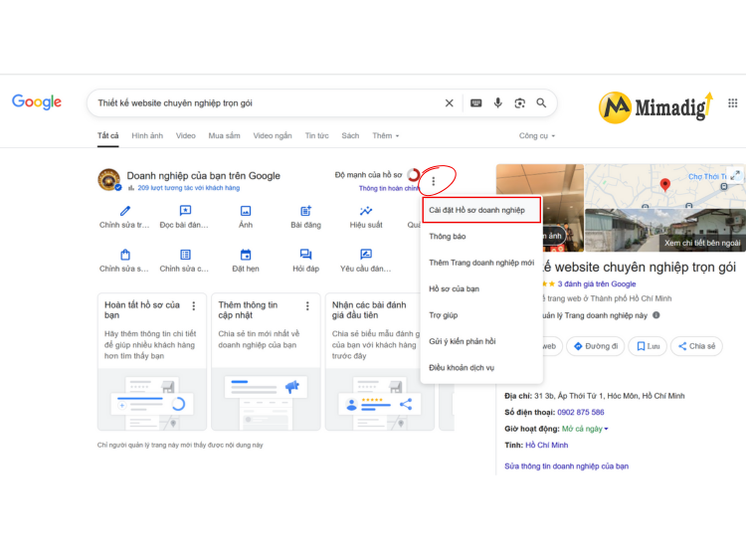Click the Bài đăng post icon
The image size is (746, 560).
click(x=306, y=211)
